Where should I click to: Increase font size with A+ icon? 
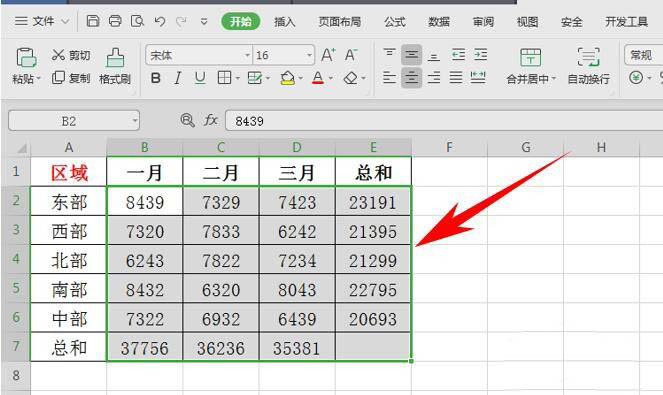328,55
